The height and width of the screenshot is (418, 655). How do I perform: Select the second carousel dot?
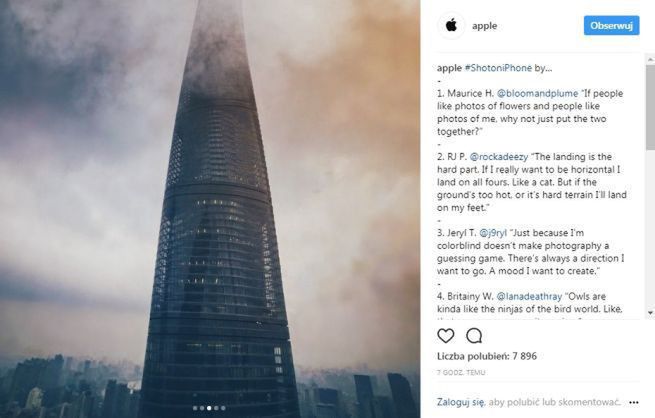pos(202,408)
